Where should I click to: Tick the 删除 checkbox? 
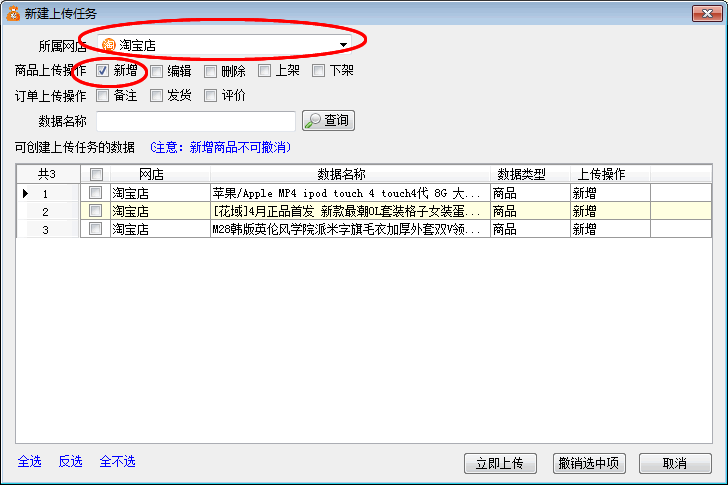point(210,71)
